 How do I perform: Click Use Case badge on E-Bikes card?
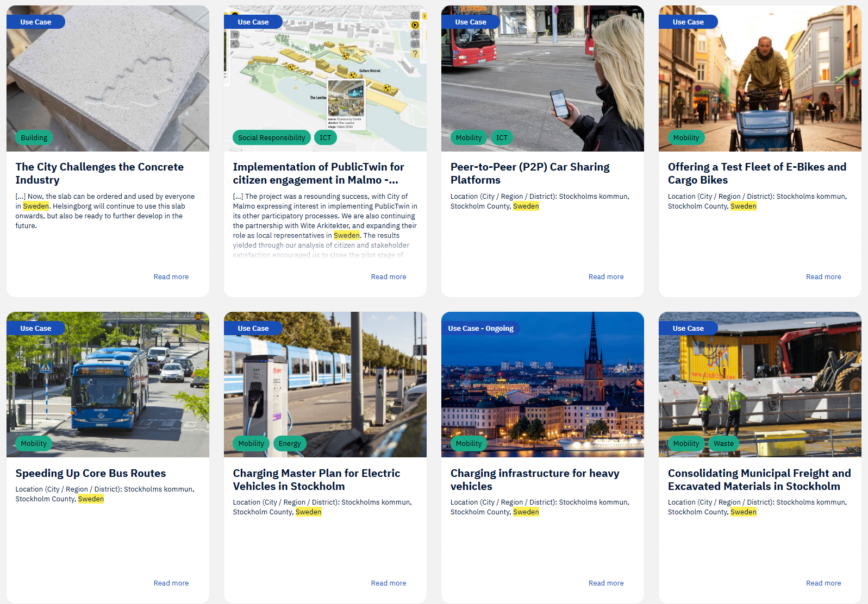coord(688,22)
